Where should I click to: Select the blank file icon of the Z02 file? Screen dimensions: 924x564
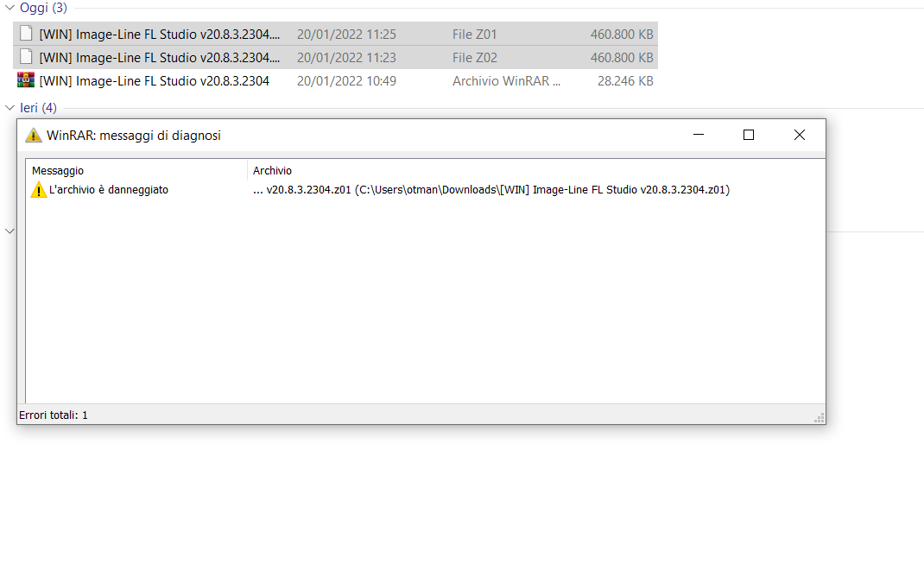(26, 57)
